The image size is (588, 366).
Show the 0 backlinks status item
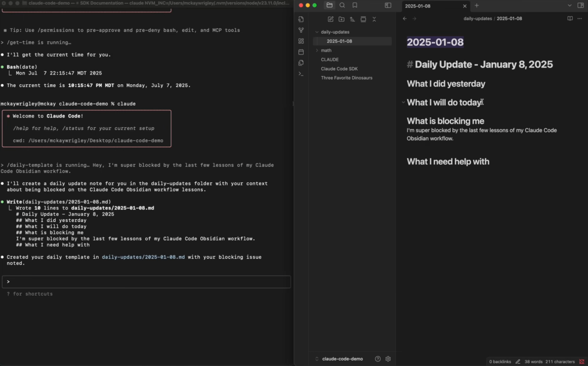tap(500, 362)
